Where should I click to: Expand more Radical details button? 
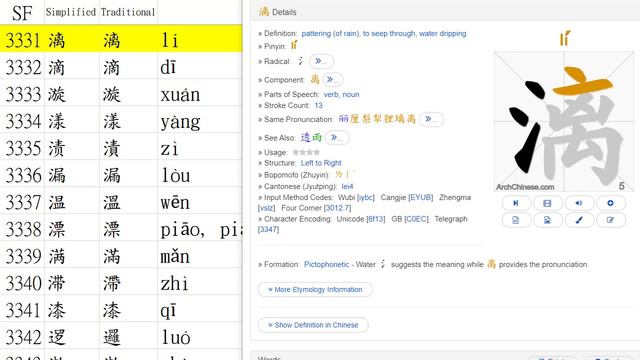pos(321,61)
